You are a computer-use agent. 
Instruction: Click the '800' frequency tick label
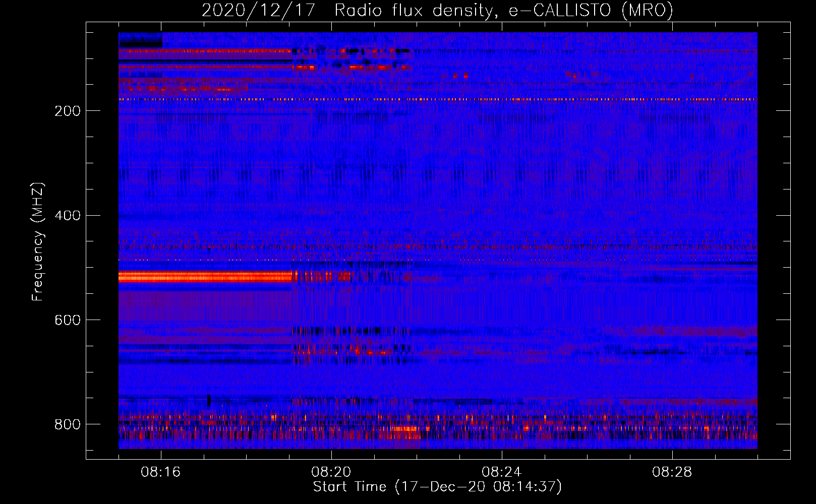pos(68,424)
